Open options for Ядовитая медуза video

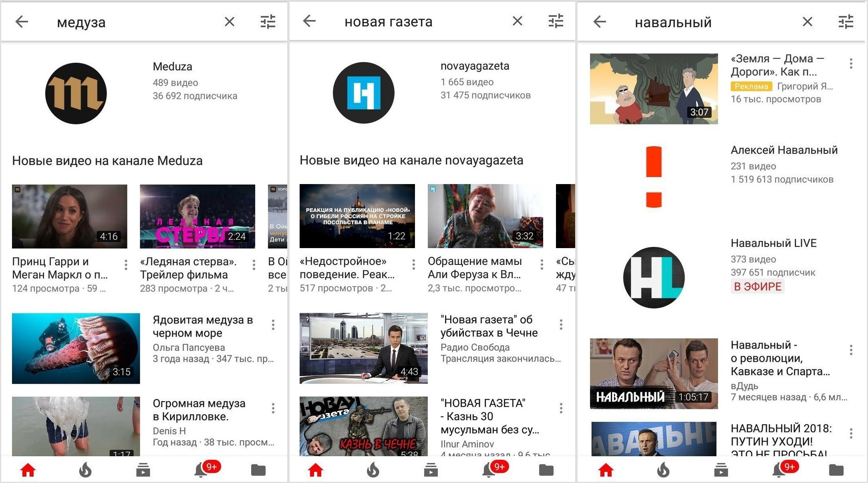pos(273,325)
